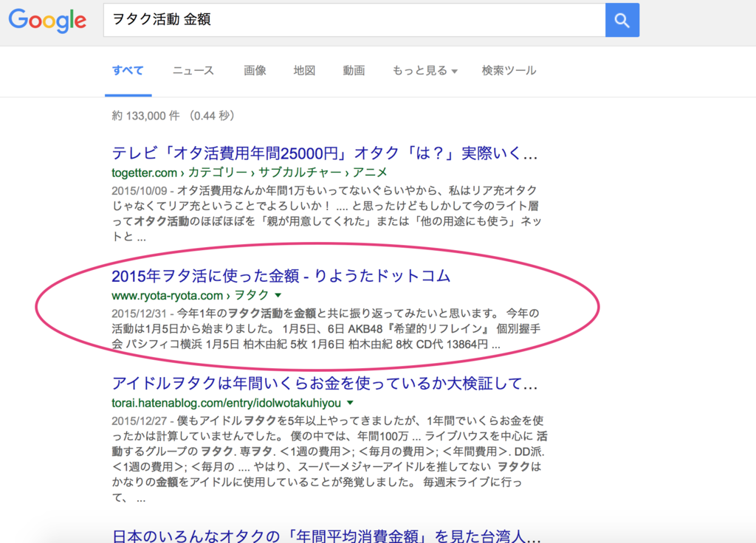Screen dimensions: 756x543
Task: Click the blue search magnifier button
Action: tap(622, 20)
